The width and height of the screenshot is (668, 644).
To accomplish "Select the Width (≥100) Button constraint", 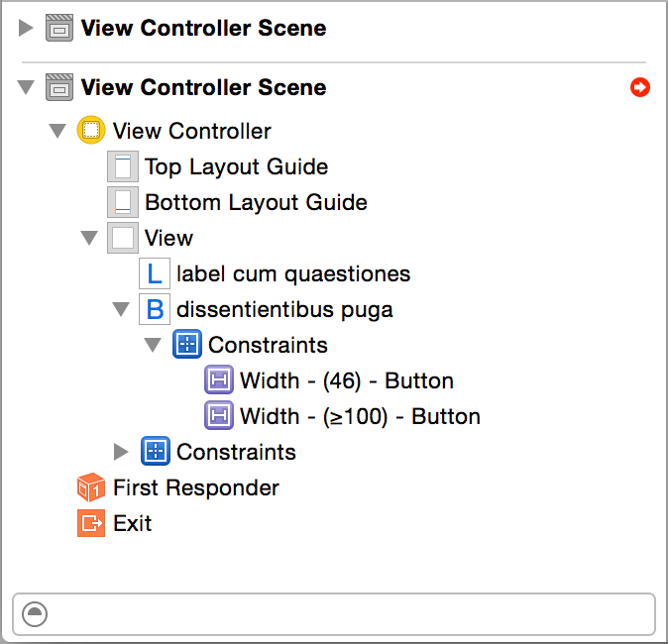I will coord(360,416).
